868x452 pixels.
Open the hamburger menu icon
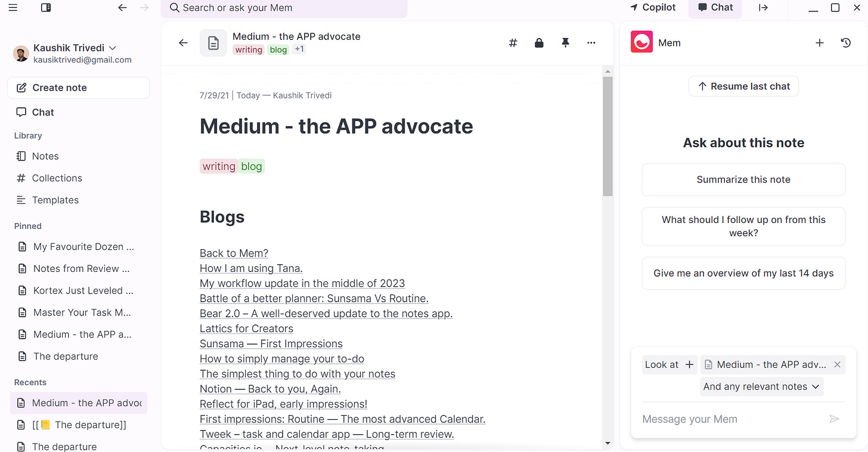coord(13,7)
